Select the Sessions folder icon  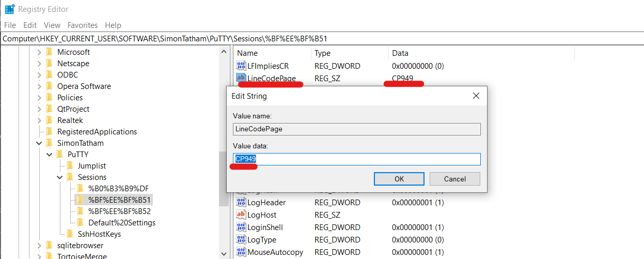tap(70, 177)
